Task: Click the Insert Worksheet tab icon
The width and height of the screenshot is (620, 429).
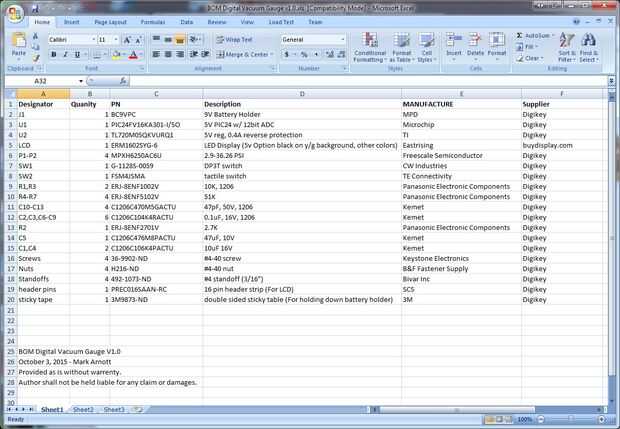Action: tap(137, 410)
